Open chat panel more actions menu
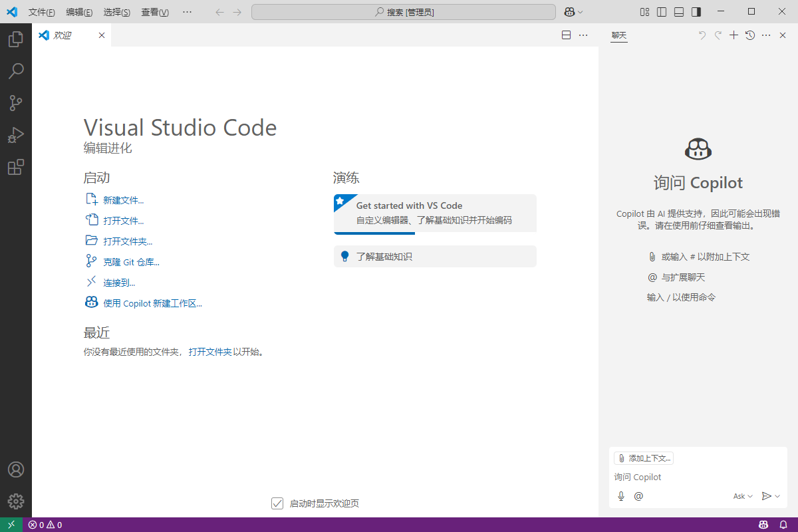 766,35
